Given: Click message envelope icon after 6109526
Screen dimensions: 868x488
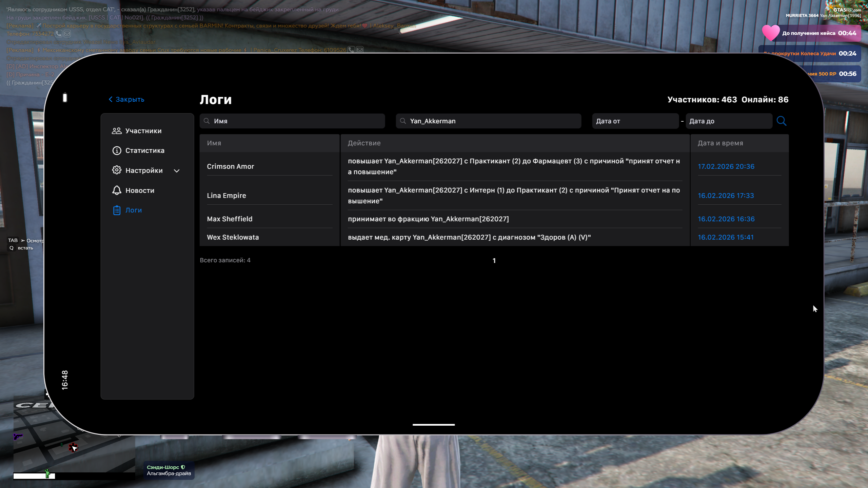Looking at the screenshot, I should [x=360, y=50].
